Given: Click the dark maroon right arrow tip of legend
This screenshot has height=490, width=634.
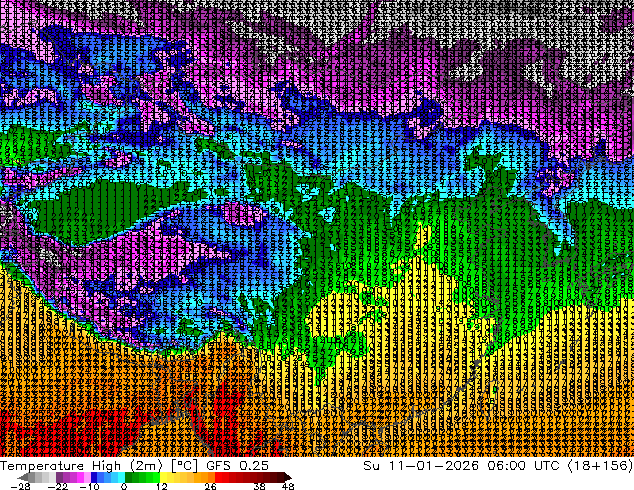Looking at the screenshot, I should coord(288,477).
